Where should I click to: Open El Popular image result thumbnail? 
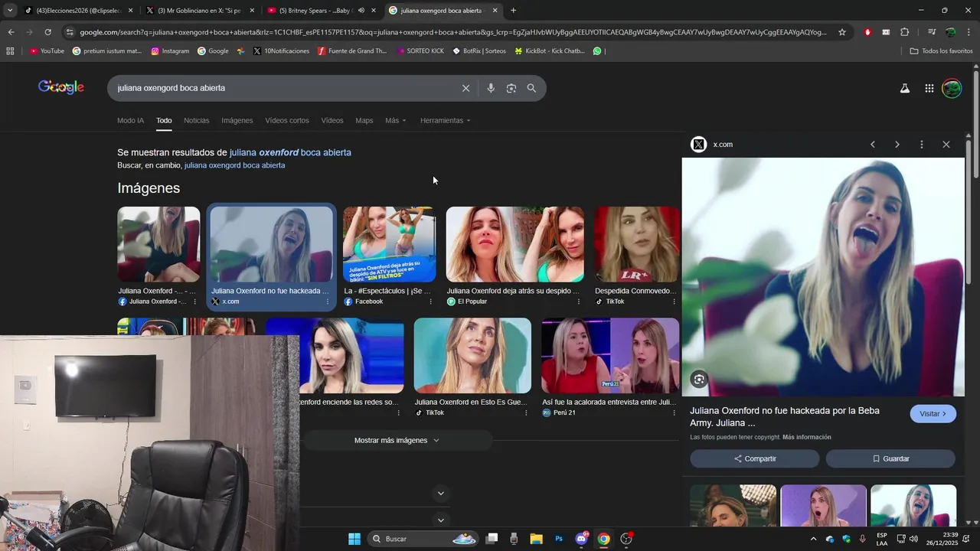coord(515,244)
